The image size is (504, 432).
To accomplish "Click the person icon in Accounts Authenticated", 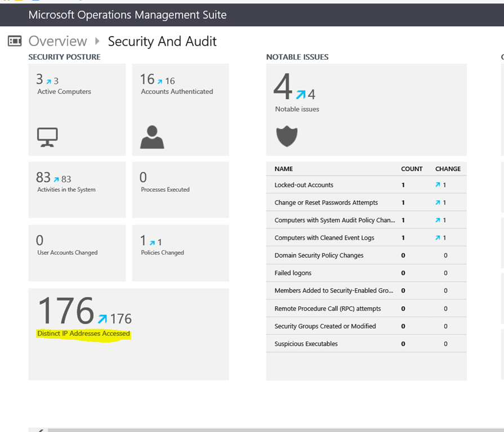I will 152,137.
